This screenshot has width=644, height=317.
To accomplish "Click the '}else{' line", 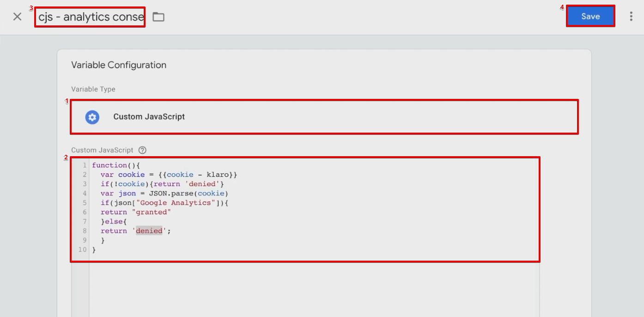I will click(x=114, y=222).
